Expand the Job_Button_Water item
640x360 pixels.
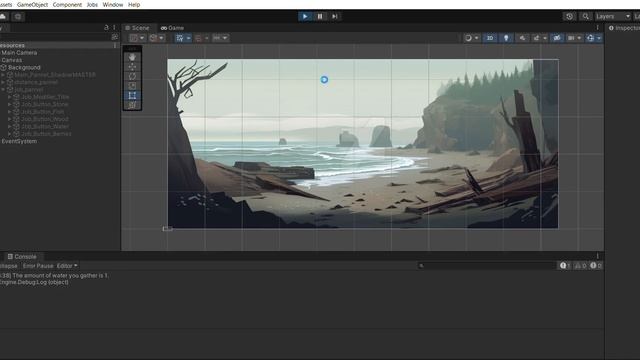click(9, 127)
